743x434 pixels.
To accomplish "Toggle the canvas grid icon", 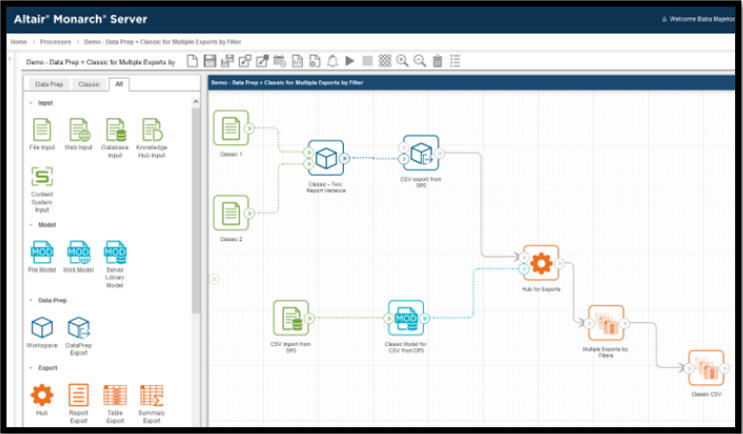I will pos(385,61).
